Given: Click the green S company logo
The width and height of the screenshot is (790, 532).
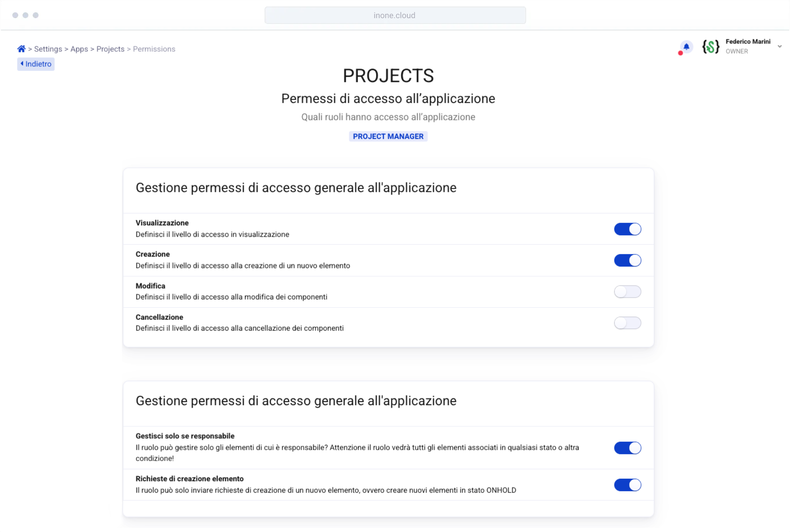Looking at the screenshot, I should click(x=711, y=47).
